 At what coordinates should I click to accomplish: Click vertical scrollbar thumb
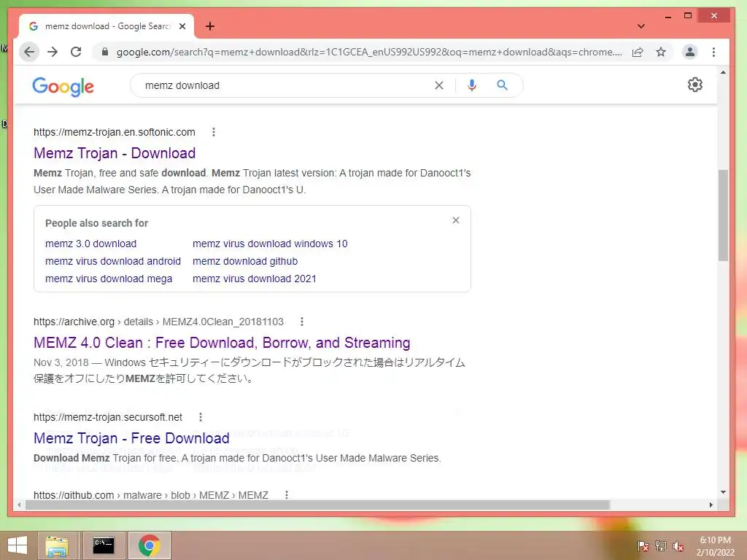pos(723,215)
